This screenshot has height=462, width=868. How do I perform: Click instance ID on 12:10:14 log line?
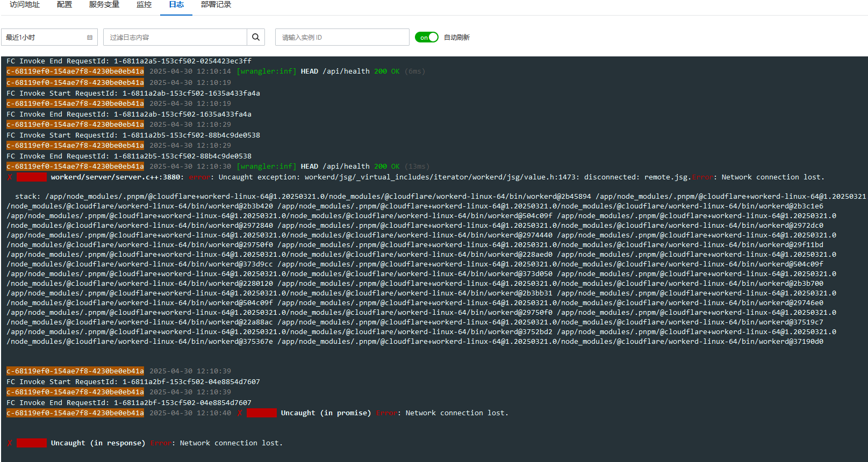[x=75, y=71]
